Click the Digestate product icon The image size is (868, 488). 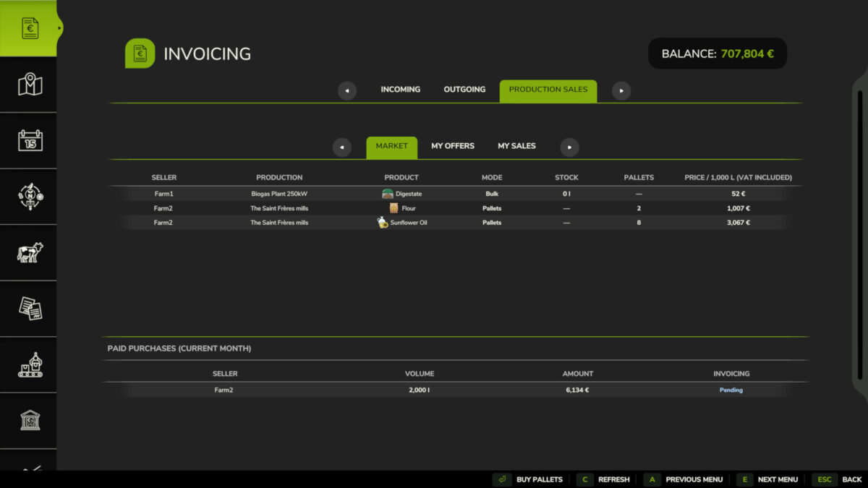388,194
